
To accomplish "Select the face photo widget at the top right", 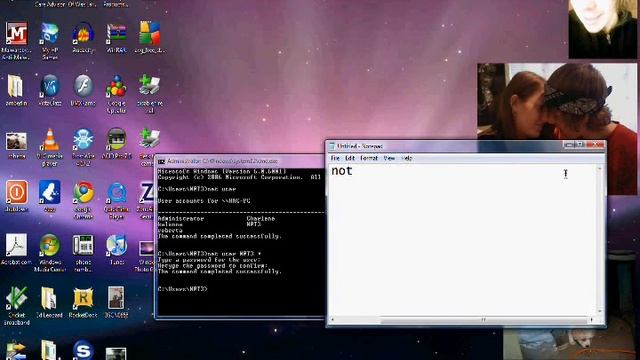I will [602, 29].
